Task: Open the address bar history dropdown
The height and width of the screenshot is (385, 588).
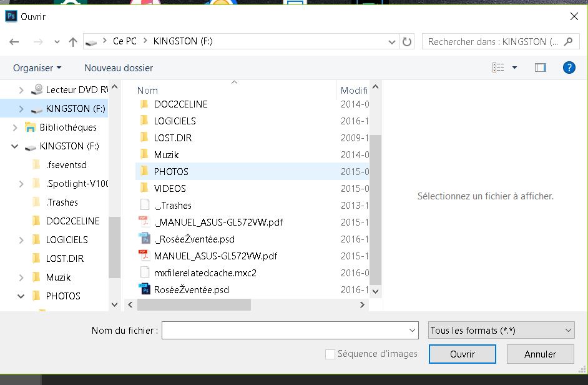Action: click(392, 42)
